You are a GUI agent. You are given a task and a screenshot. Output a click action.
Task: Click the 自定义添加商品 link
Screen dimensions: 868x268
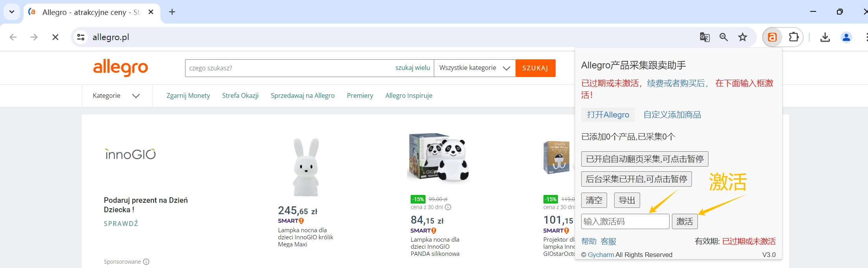(x=672, y=115)
